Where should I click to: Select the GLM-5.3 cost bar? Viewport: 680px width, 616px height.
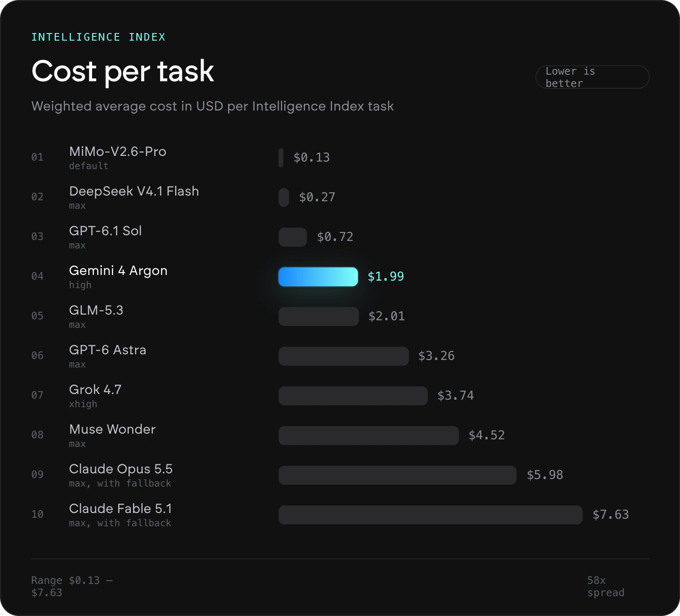tap(319, 317)
